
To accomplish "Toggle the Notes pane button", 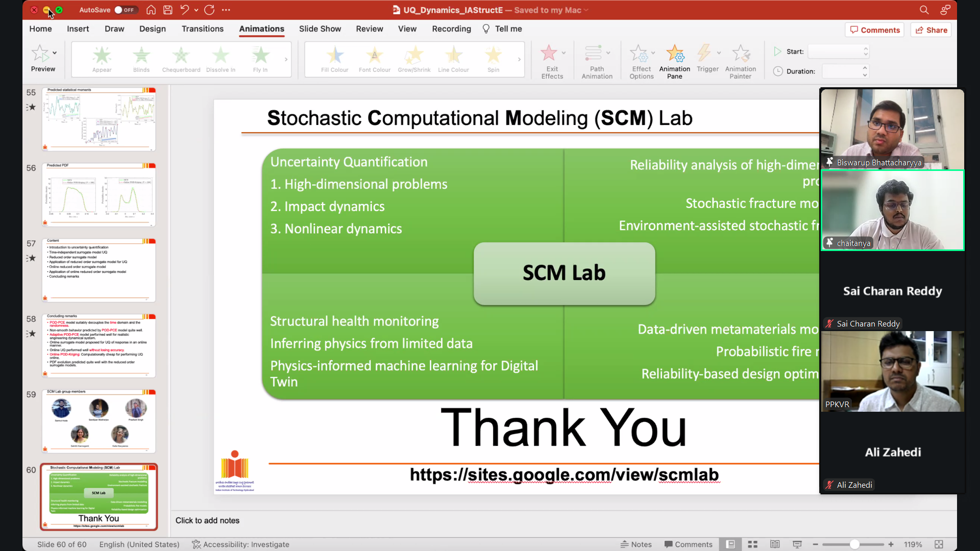I will coord(636,544).
